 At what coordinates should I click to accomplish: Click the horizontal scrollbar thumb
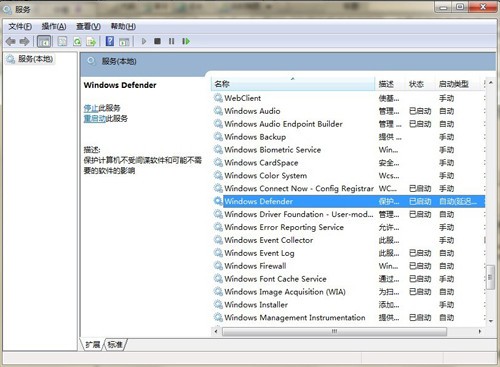point(334,331)
